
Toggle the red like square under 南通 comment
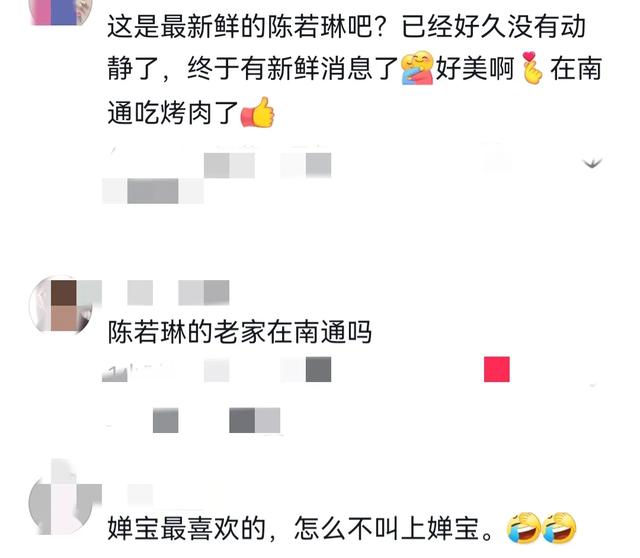coord(497,369)
